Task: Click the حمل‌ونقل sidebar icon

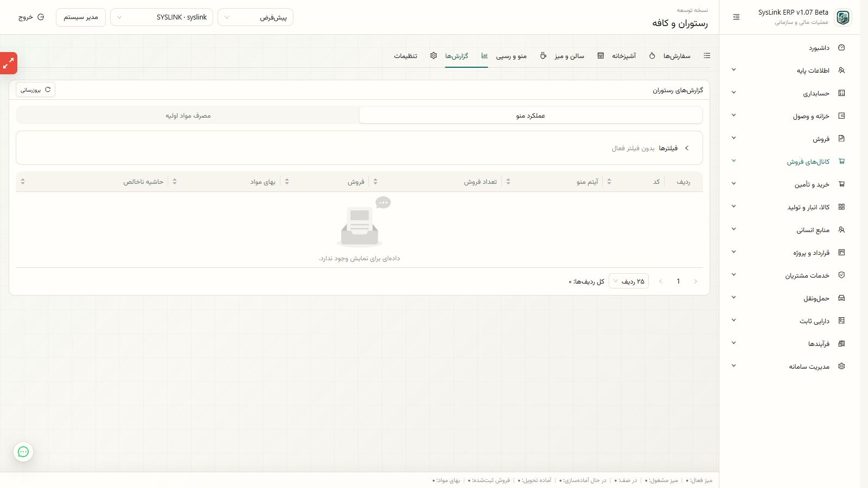Action: tap(841, 298)
